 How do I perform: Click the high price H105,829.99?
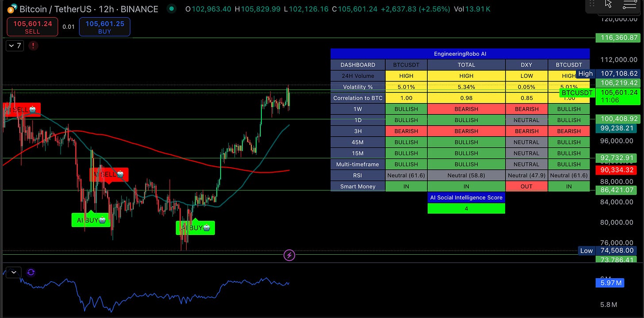coord(258,9)
